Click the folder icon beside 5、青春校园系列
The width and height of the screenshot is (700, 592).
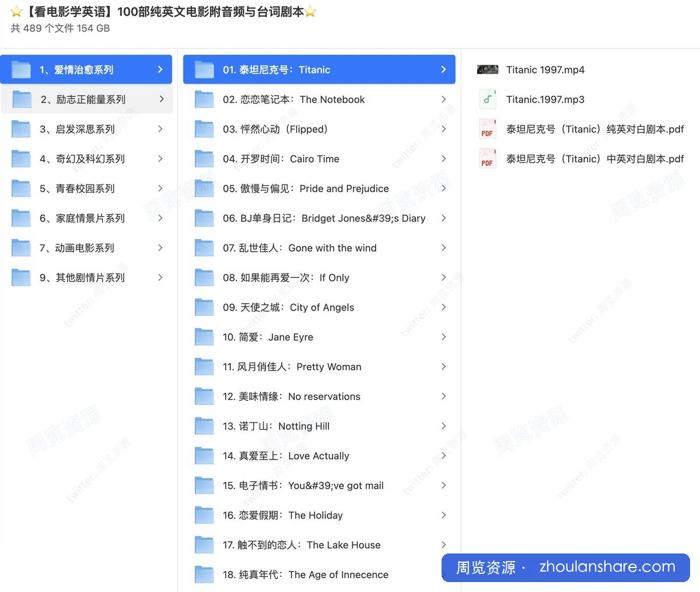[21, 189]
